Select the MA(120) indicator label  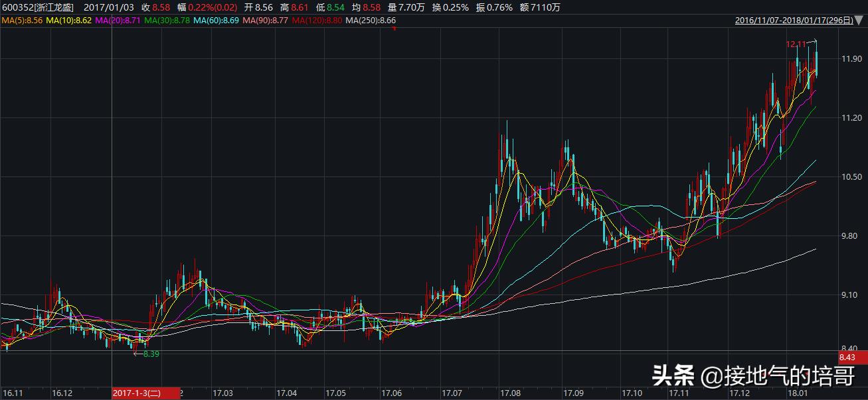[x=317, y=21]
